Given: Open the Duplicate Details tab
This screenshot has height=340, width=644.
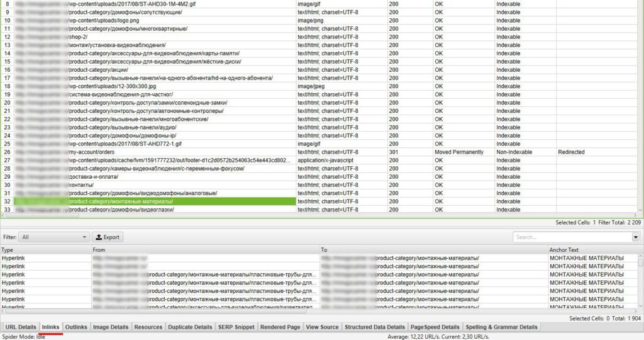Looking at the screenshot, I should point(190,327).
